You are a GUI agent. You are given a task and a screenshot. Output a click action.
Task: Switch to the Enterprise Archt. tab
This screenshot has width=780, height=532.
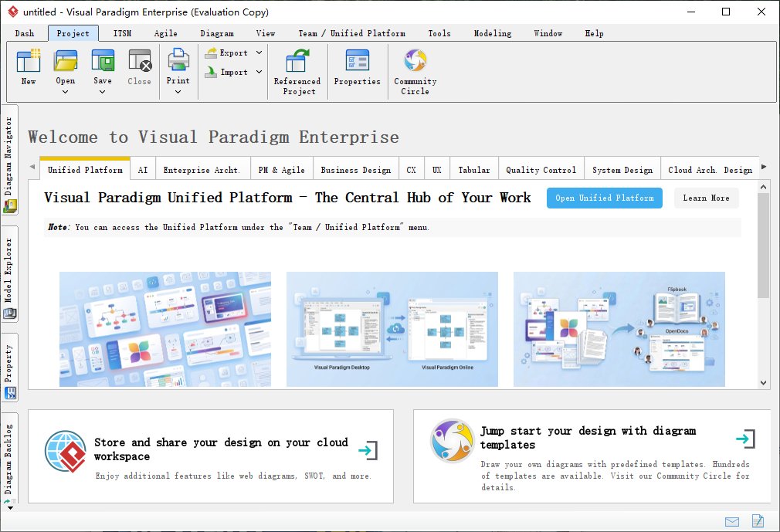pyautogui.click(x=202, y=170)
